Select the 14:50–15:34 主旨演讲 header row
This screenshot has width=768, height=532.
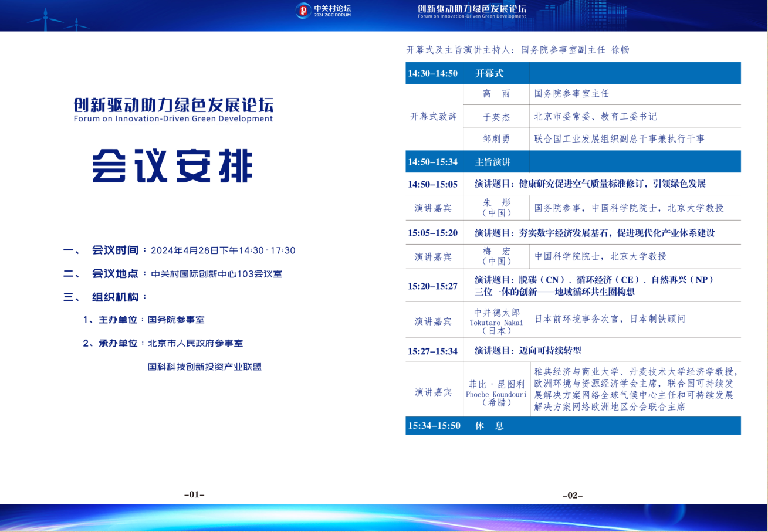(x=573, y=161)
